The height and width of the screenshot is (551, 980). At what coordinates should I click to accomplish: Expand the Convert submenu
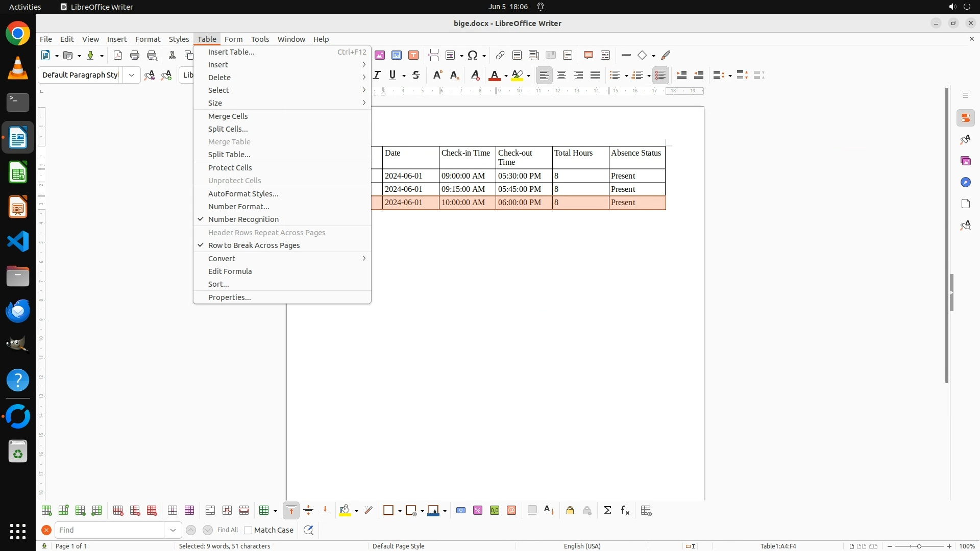tap(222, 259)
